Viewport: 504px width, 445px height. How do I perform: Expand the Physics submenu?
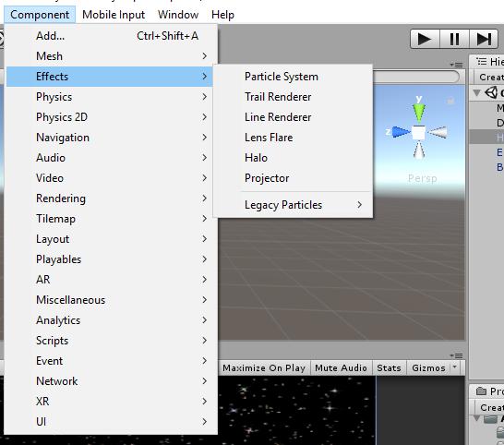coord(109,97)
